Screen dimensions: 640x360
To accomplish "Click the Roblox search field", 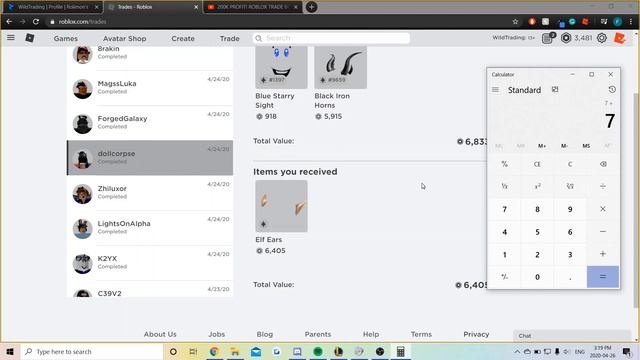I will 331,38.
